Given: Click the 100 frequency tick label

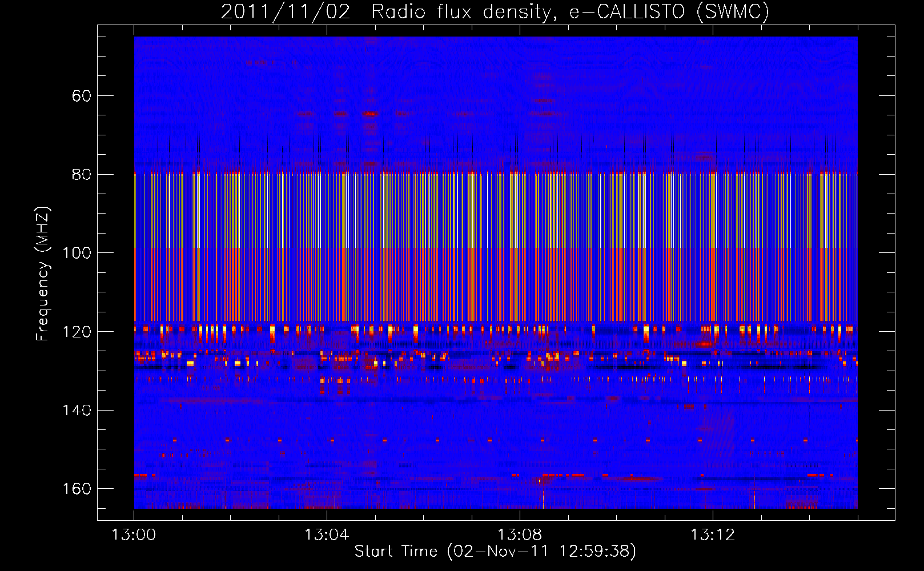Looking at the screenshot, I should (77, 253).
